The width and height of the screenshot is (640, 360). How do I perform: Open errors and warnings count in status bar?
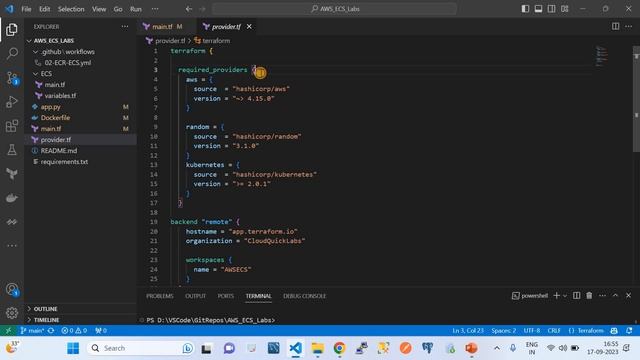[x=74, y=331]
